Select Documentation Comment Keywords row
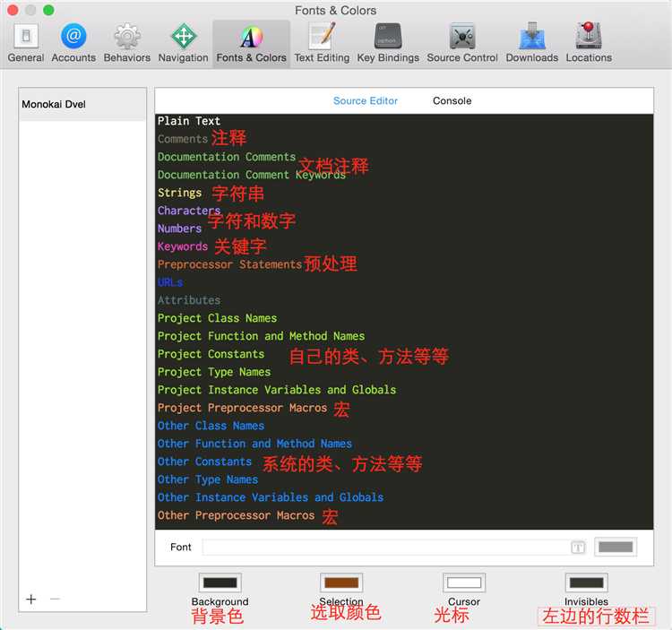The width and height of the screenshot is (672, 630). coord(404,175)
